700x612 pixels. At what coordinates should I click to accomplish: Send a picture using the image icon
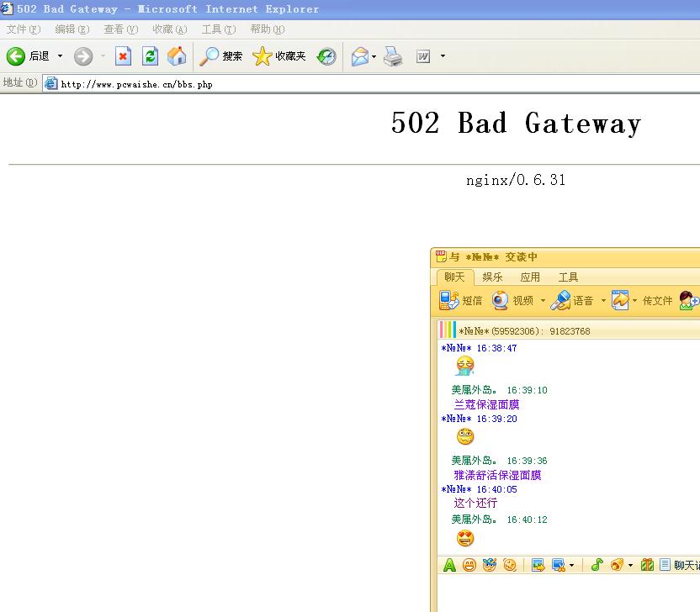tap(538, 565)
